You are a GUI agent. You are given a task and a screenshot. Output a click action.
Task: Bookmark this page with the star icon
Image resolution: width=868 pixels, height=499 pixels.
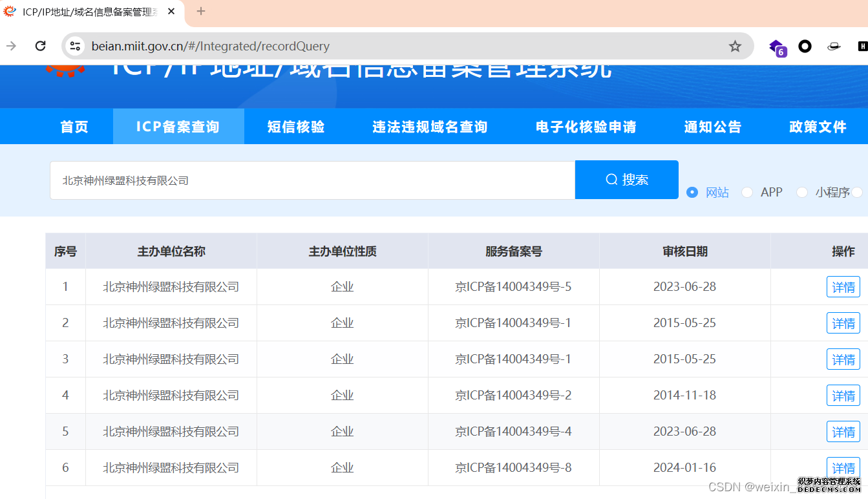(735, 46)
